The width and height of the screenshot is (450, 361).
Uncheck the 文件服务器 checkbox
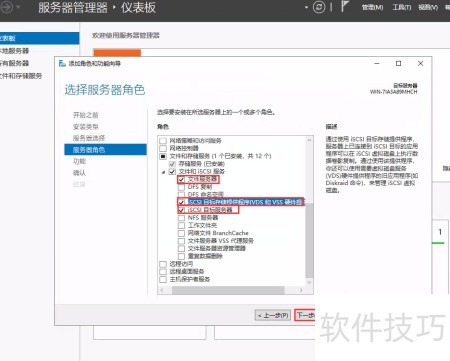pos(181,179)
